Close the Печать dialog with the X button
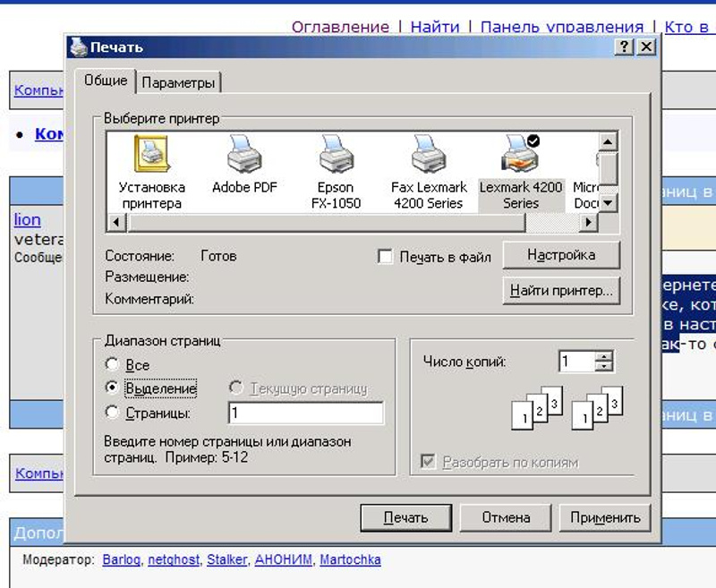This screenshot has width=716, height=588. click(x=646, y=47)
